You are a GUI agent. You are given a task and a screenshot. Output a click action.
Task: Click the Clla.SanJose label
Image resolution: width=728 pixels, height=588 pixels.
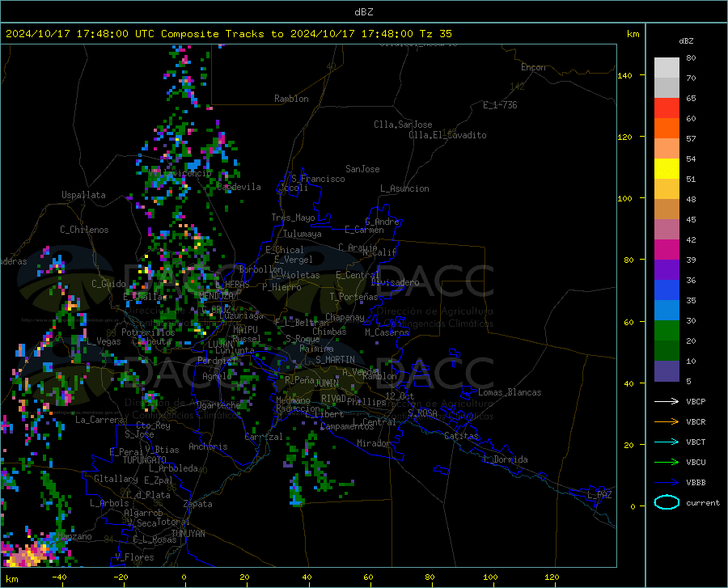(403, 125)
